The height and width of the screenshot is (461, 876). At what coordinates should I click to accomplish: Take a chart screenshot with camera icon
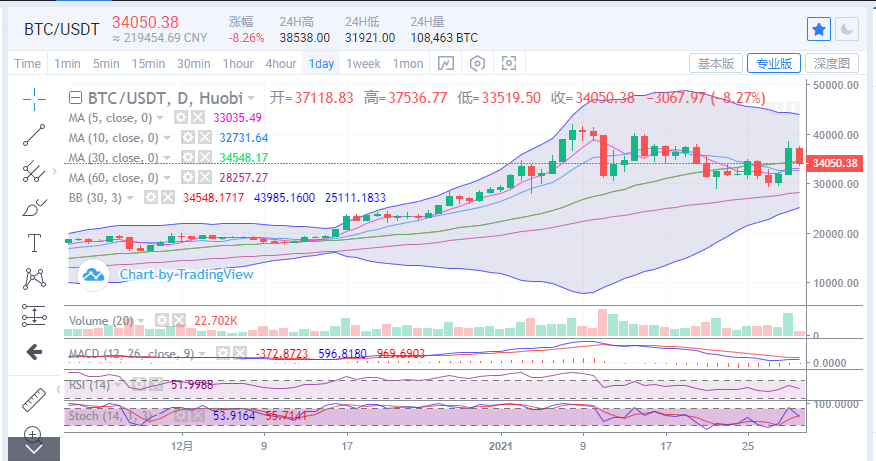(508, 64)
